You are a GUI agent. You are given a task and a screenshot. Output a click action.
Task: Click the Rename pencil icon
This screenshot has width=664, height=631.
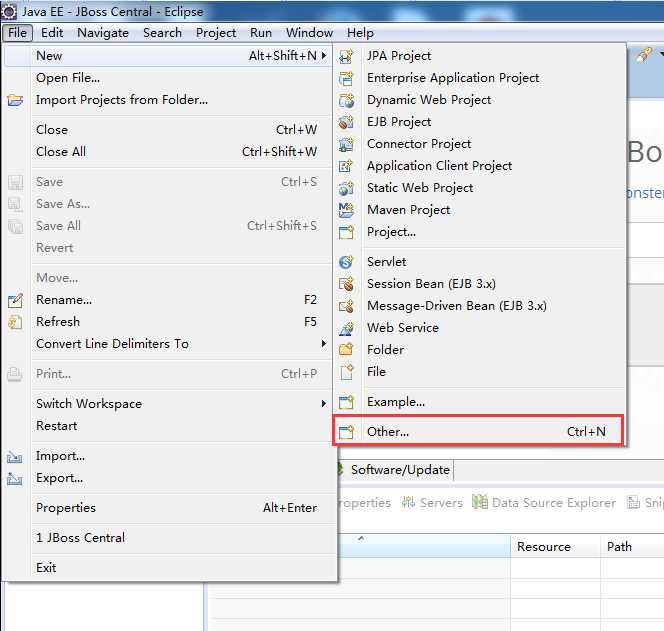pyautogui.click(x=15, y=300)
